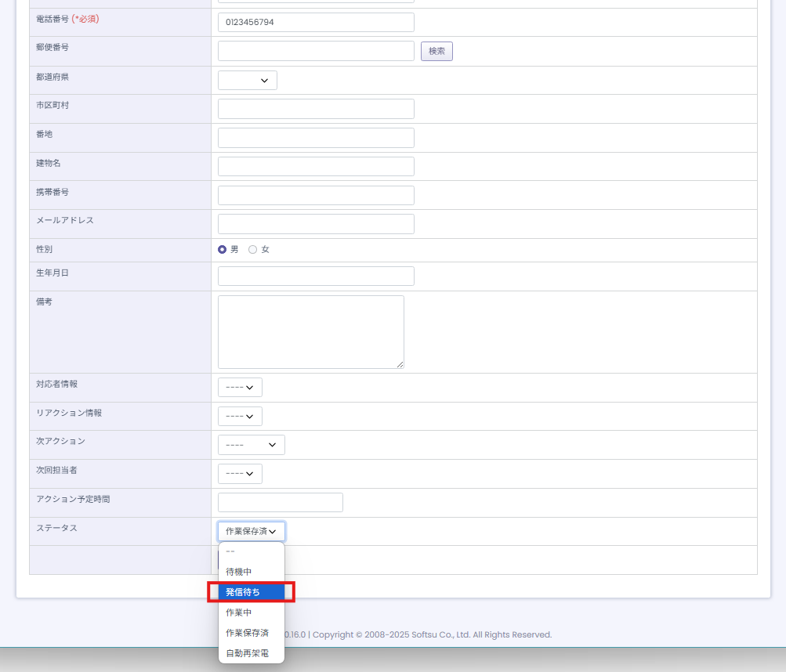786x672 pixels.
Task: Collapse the ステータス dropdown box
Action: pos(251,532)
